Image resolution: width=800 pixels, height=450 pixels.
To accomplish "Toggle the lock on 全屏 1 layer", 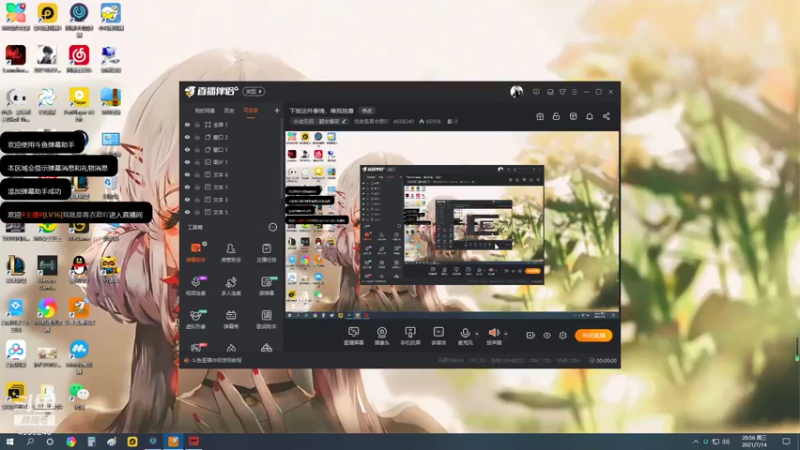I will point(197,124).
